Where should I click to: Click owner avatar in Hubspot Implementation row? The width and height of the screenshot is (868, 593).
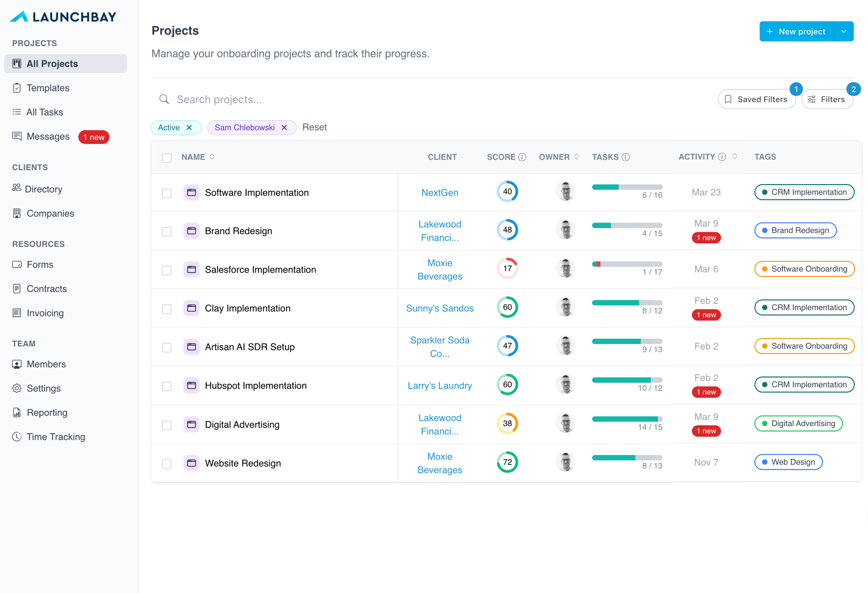pyautogui.click(x=566, y=385)
